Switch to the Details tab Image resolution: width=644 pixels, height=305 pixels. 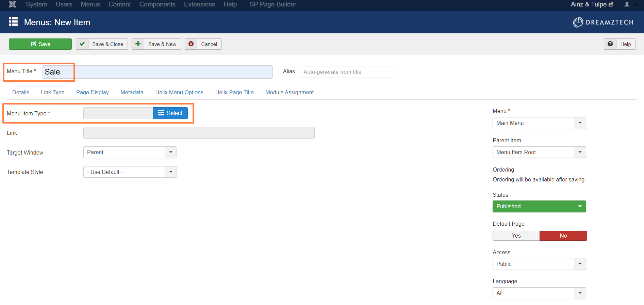click(21, 92)
